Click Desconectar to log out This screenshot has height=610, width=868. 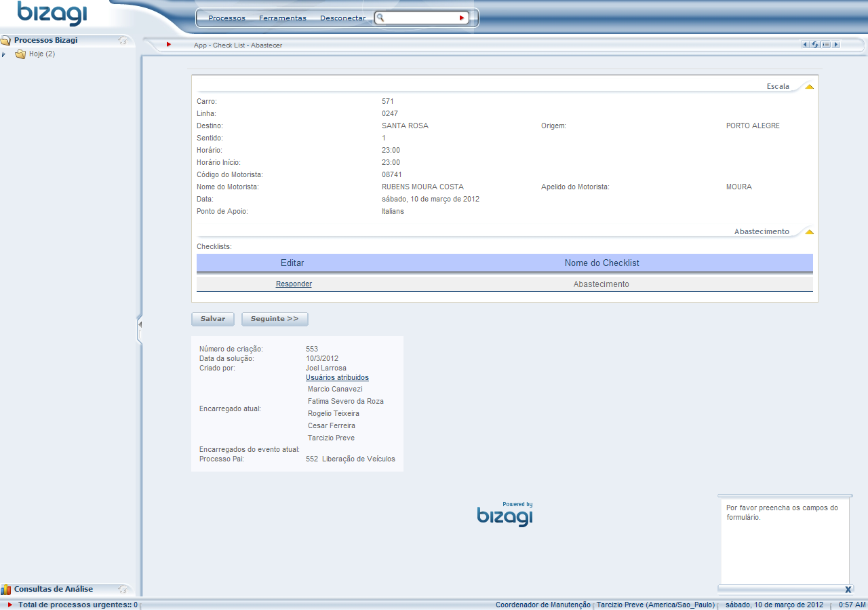click(x=342, y=18)
